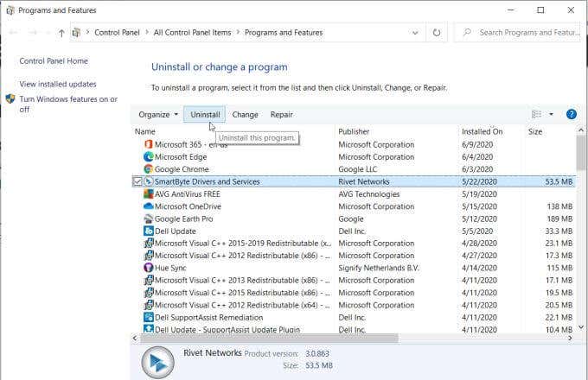Screen dimensions: 588x380
Task: Expand the view options dropdown arrow
Action: click(551, 114)
